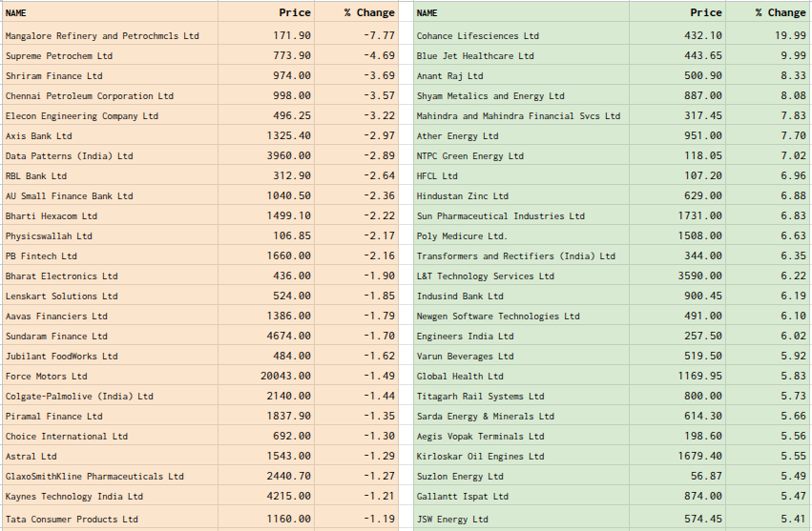Select HFCL Ltd entry
812x531 pixels.
pyautogui.click(x=437, y=176)
